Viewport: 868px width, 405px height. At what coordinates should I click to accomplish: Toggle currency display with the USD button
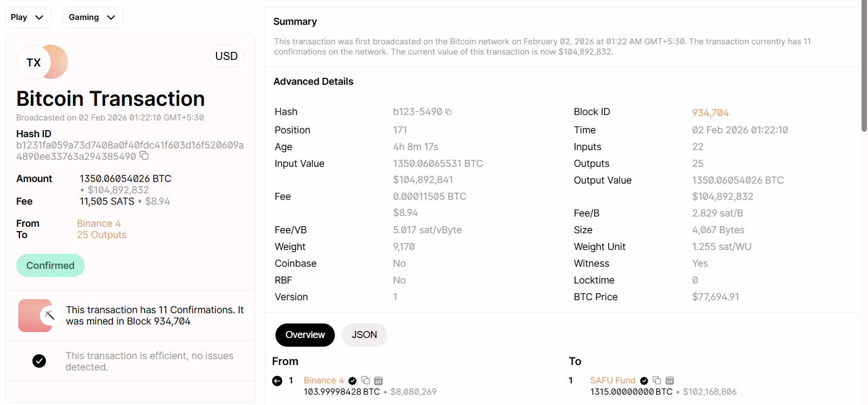pos(226,56)
